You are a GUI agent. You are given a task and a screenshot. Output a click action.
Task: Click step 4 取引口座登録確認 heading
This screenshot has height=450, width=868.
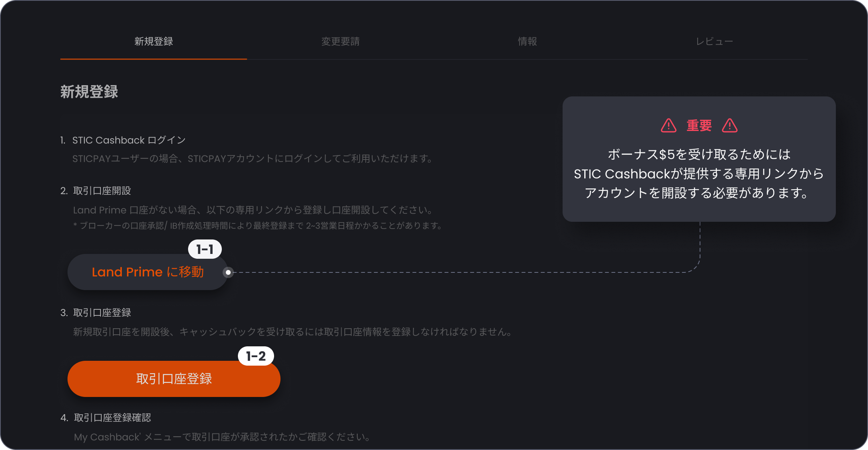[x=112, y=418]
